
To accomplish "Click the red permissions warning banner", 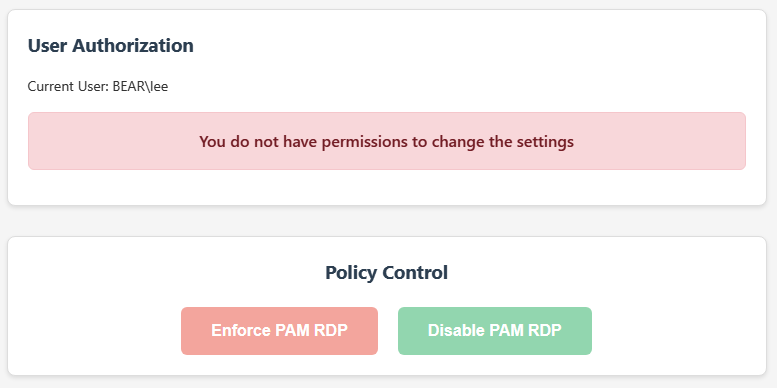I will [387, 141].
